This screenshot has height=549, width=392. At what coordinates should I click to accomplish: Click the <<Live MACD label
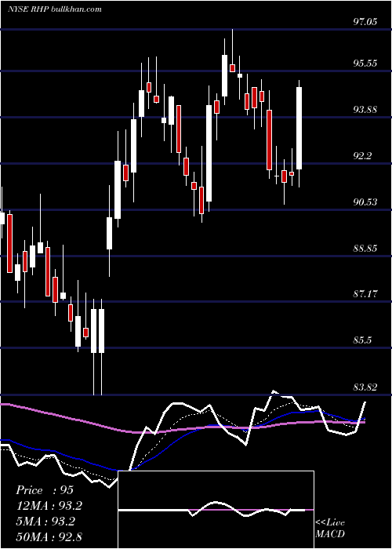pos(330,528)
